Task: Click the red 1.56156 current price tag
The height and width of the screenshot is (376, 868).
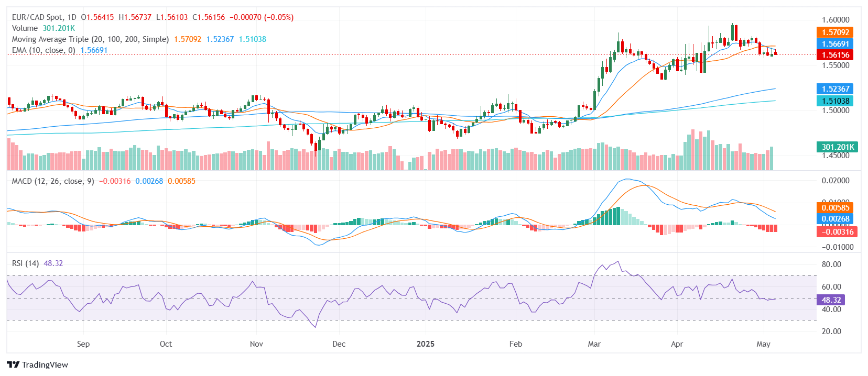Action: 835,55
